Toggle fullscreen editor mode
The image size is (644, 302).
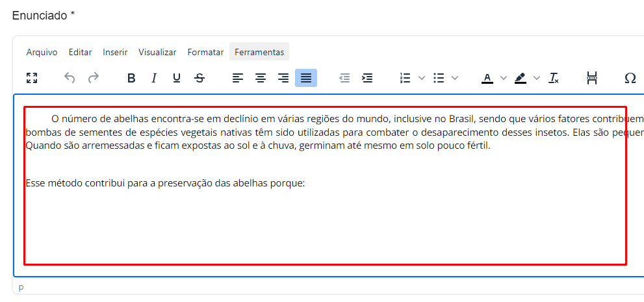32,78
